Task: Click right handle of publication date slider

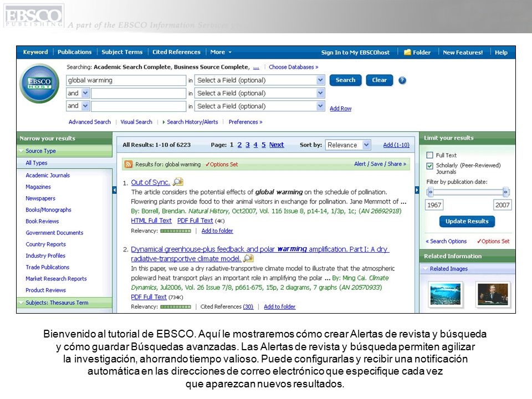Action: tap(505, 192)
